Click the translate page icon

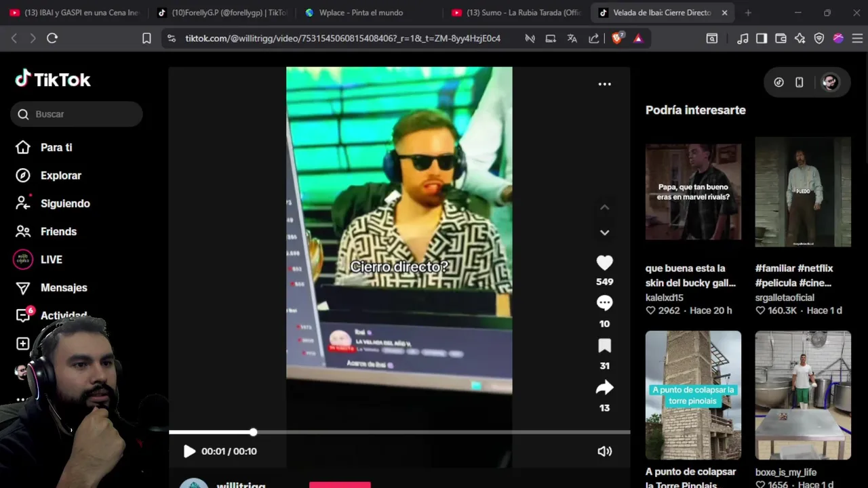[572, 39]
